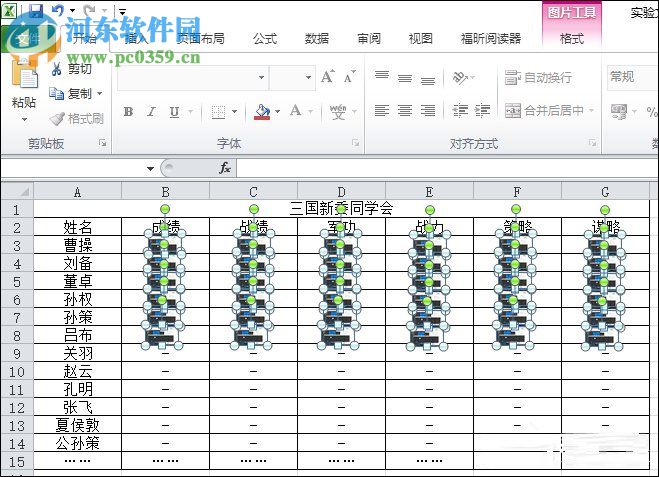Image resolution: width=659 pixels, height=477 pixels.
Task: Open the 对齐方式 alignment dialog launcher
Action: 593,143
